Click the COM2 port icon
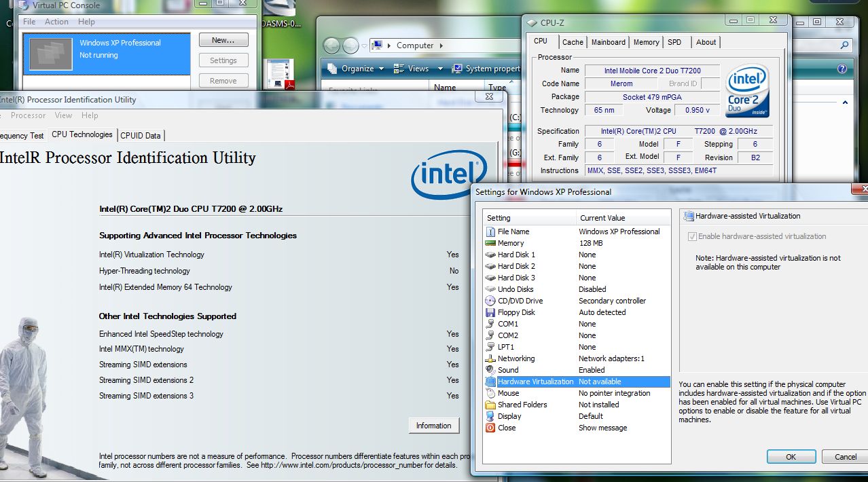The image size is (868, 482). tap(490, 335)
